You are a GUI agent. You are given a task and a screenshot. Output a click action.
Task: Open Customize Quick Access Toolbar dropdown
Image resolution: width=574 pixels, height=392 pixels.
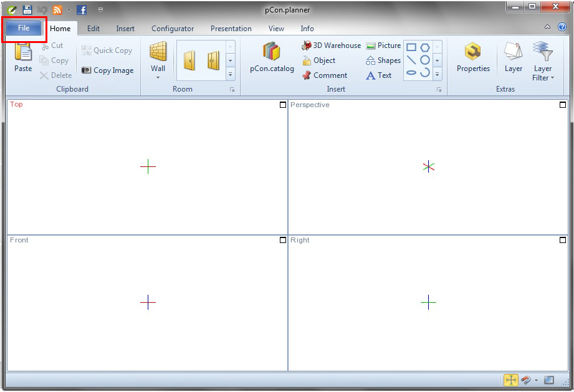click(x=101, y=10)
